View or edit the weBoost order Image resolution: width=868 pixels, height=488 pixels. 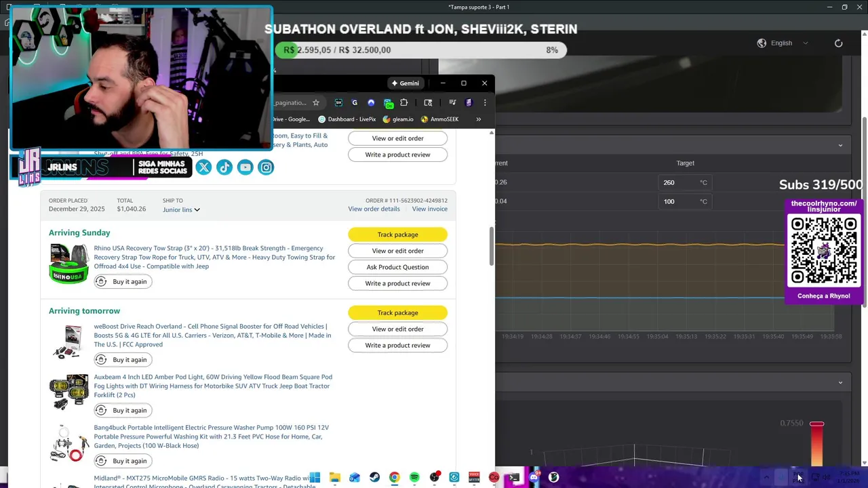coord(397,329)
